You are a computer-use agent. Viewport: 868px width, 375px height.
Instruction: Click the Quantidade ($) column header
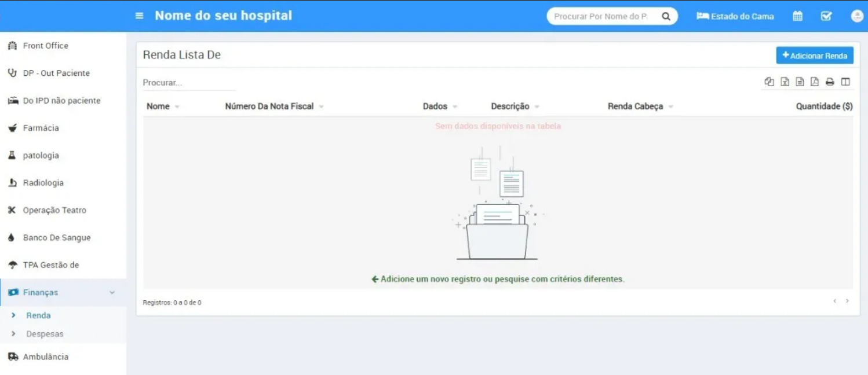click(x=824, y=106)
